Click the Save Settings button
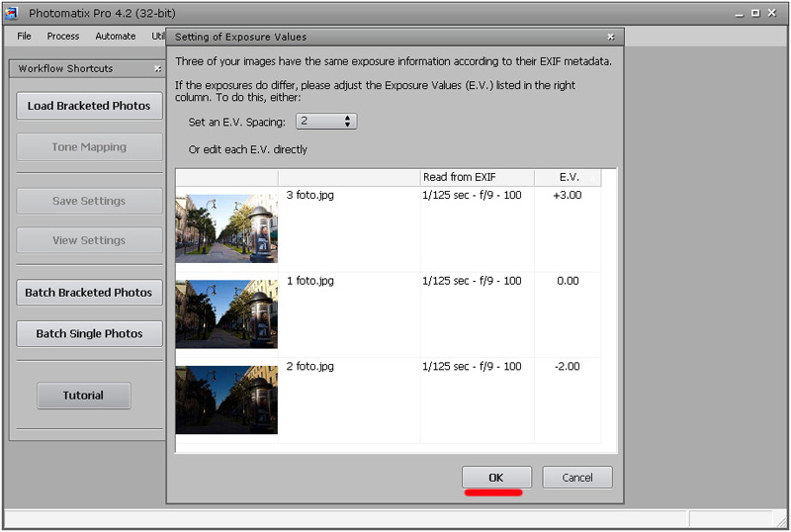791x532 pixels. 89,201
